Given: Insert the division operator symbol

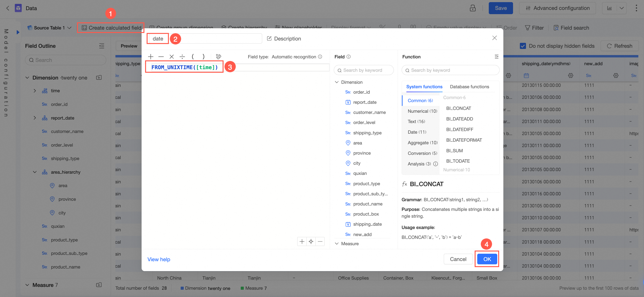Looking at the screenshot, I should 182,57.
